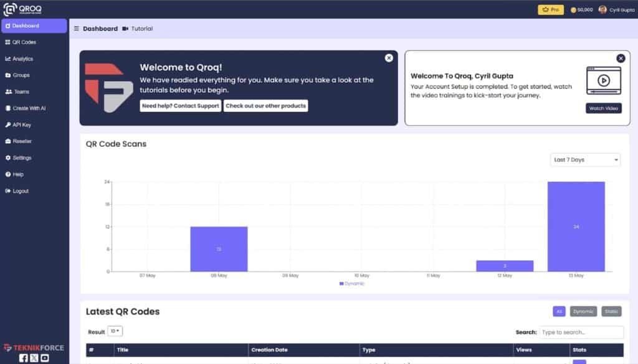Click the video player icon in welcome card
Image resolution: width=638 pixels, height=364 pixels.
pos(603,80)
